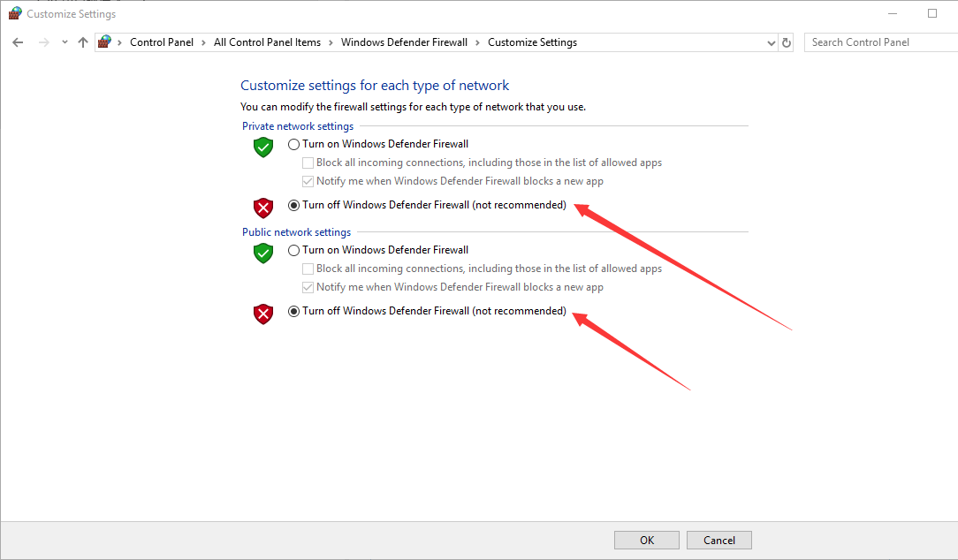Click the Customize Settings title bar icon
The height and width of the screenshot is (560, 958).
coord(15,13)
